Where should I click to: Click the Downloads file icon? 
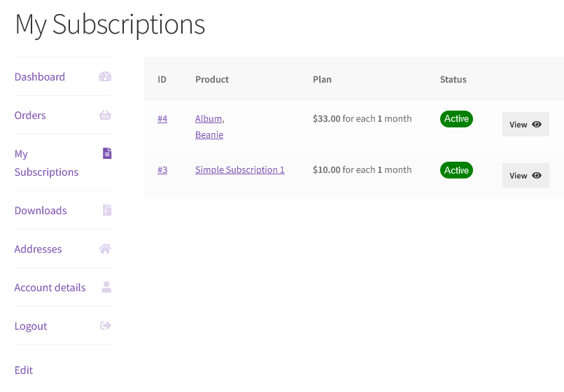pos(107,210)
